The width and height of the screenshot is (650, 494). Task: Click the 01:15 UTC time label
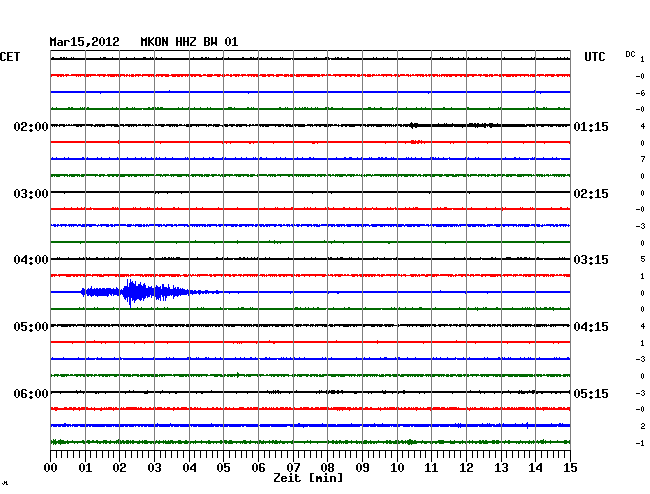(591, 126)
